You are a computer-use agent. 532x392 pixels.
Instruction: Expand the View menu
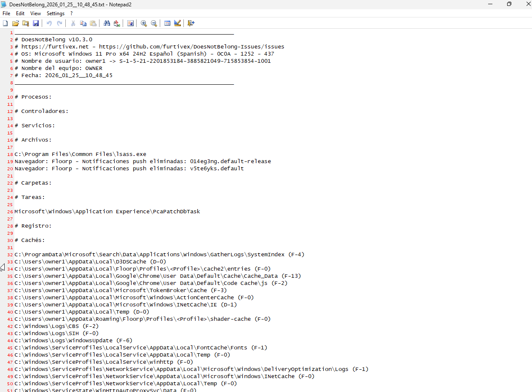coord(35,13)
